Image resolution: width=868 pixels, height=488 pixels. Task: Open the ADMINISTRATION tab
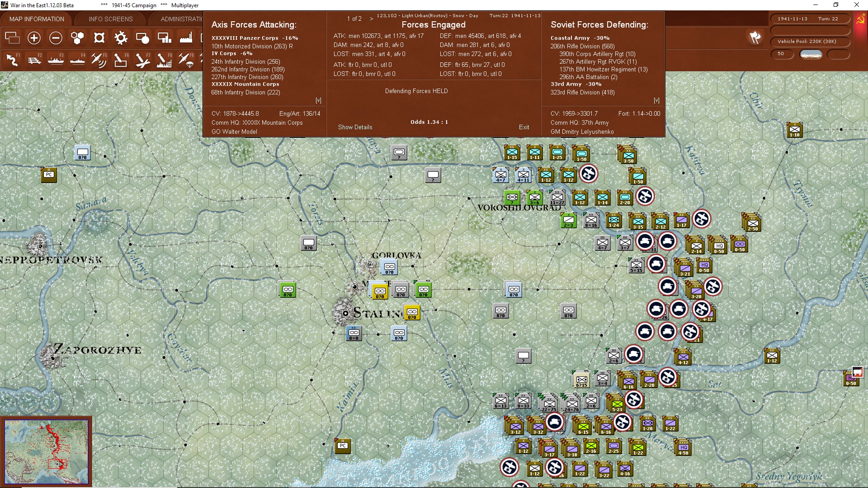[181, 19]
